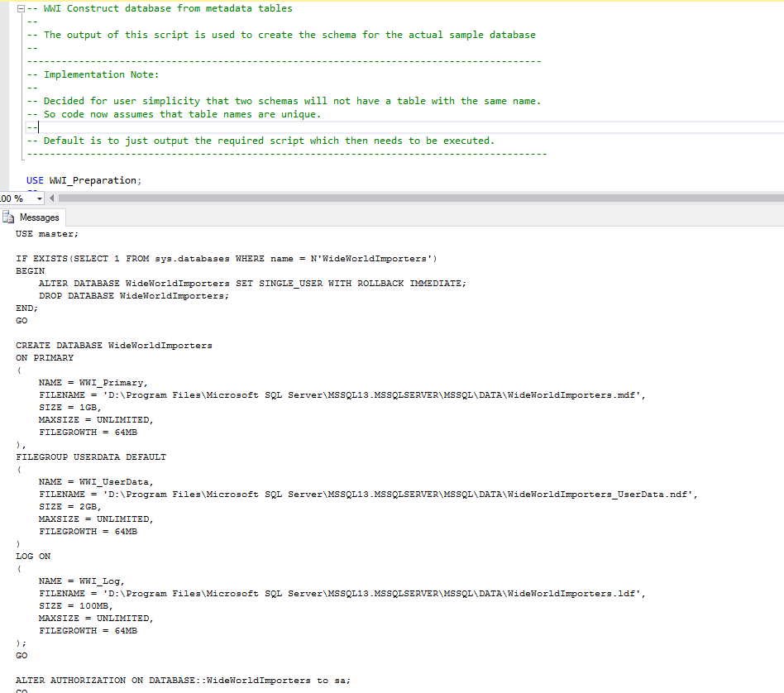Open the zoom percentage dropdown

[x=40, y=198]
